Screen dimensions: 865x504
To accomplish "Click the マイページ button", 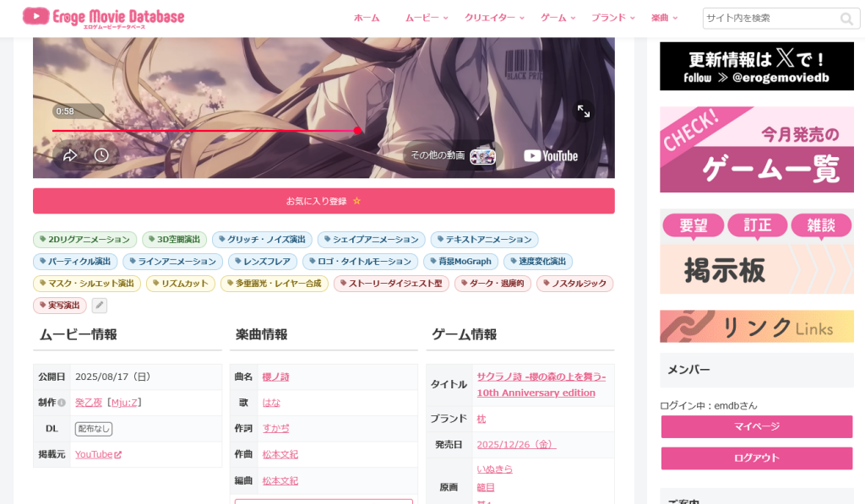I will point(757,427).
